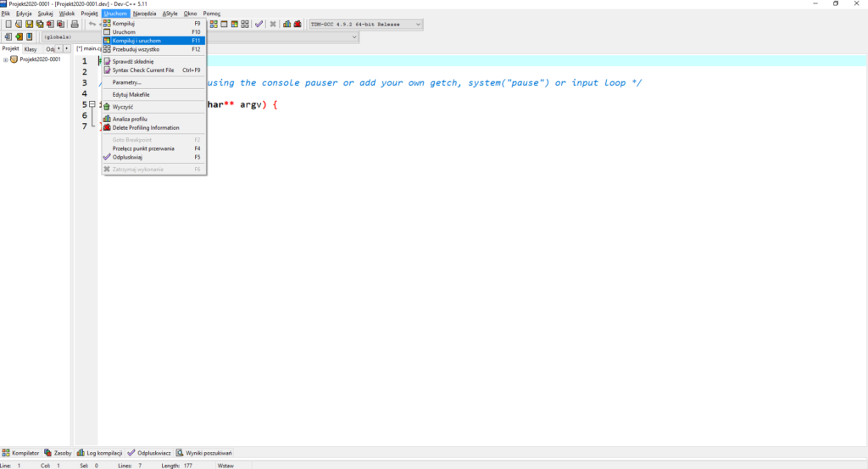Viewport: 868px width, 469px height.
Task: Click the Save file toolbar icon
Action: (29, 24)
